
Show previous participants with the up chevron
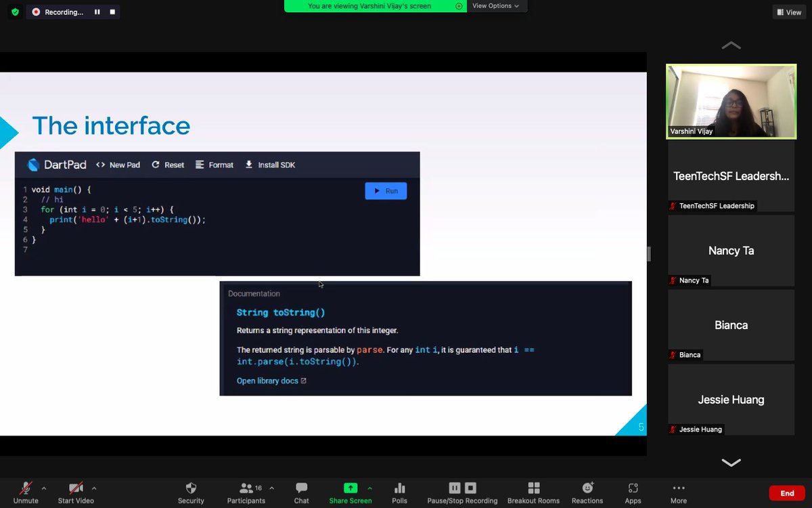click(731, 45)
